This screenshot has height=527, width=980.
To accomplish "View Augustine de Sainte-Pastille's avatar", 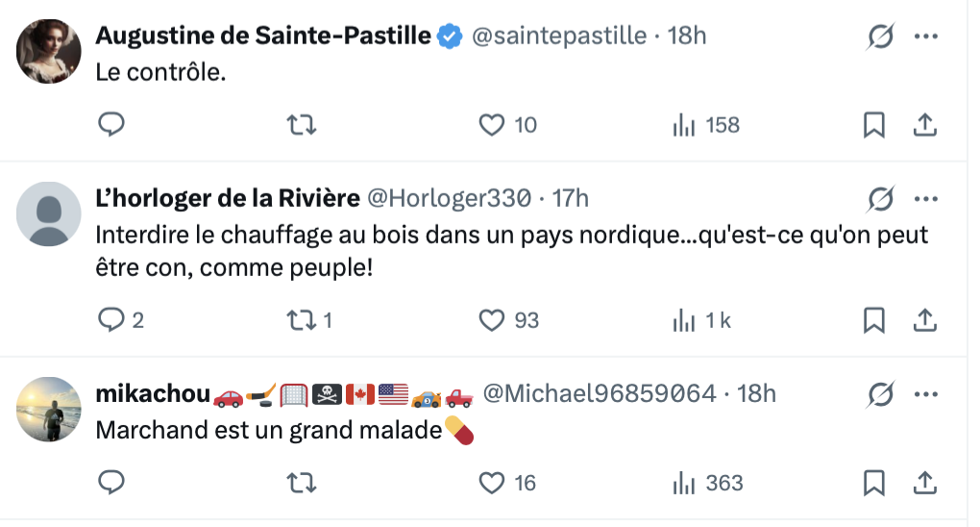I will pos(49,51).
